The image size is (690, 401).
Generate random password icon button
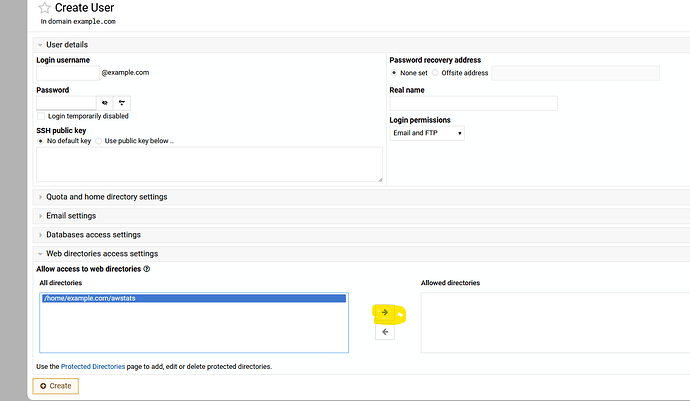(x=122, y=103)
